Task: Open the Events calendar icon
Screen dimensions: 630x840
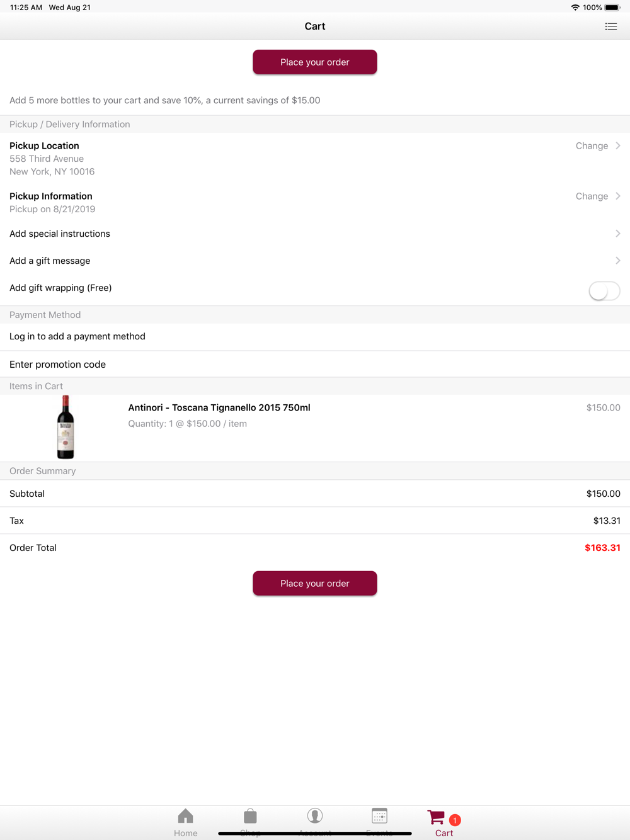Action: 379,816
